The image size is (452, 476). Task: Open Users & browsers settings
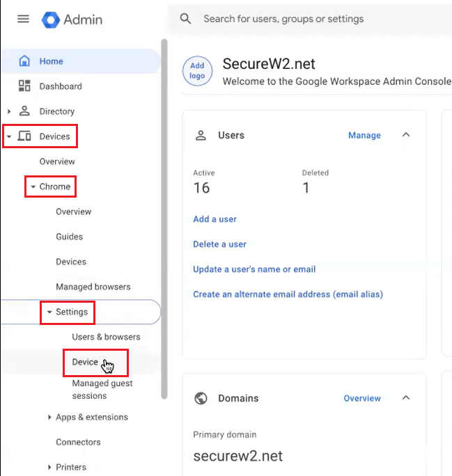tap(106, 337)
